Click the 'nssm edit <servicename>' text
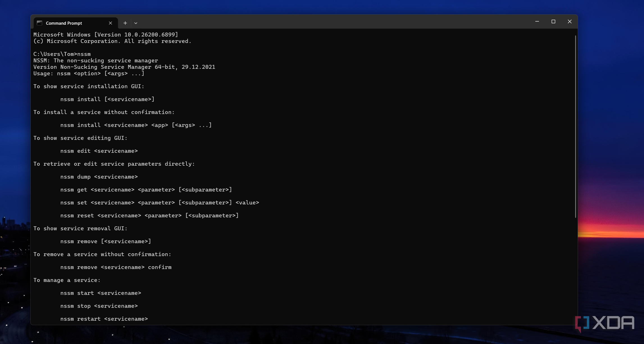The height and width of the screenshot is (344, 644). coord(99,151)
